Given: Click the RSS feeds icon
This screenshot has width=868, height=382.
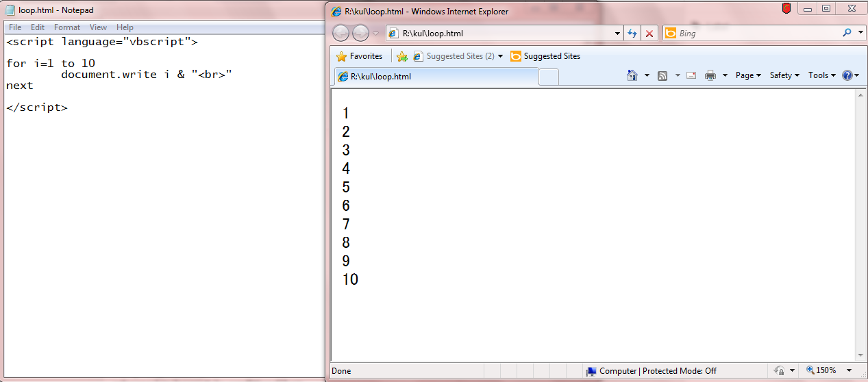Looking at the screenshot, I should coord(662,75).
